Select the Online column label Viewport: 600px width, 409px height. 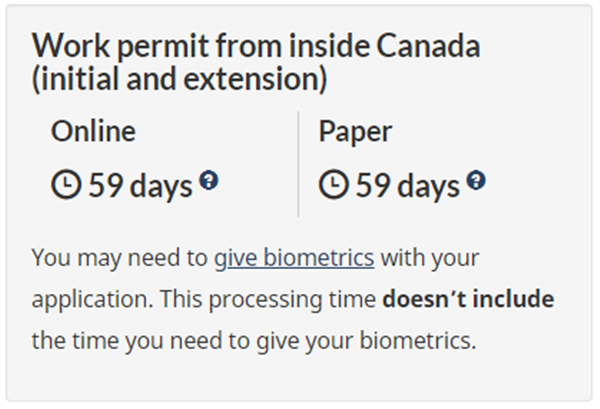pos(93,131)
